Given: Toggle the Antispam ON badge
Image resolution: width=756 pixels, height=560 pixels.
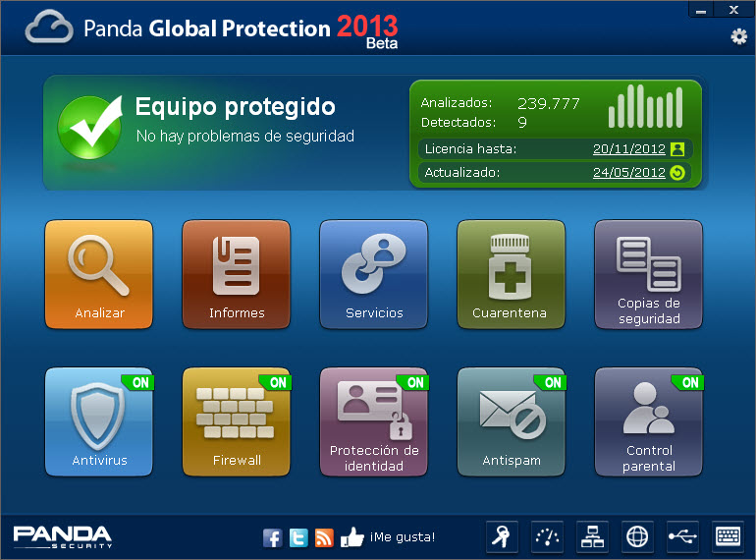Looking at the screenshot, I should point(552,382).
